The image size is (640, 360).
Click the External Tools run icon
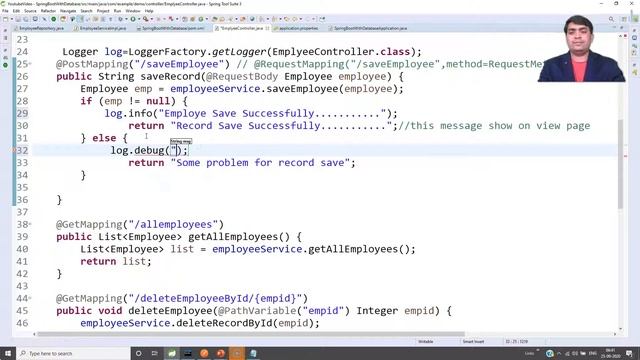pyautogui.click(x=145, y=19)
